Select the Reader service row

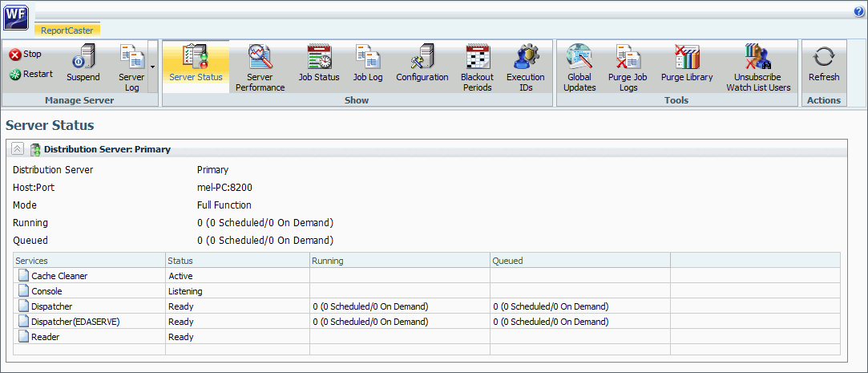tap(426, 336)
